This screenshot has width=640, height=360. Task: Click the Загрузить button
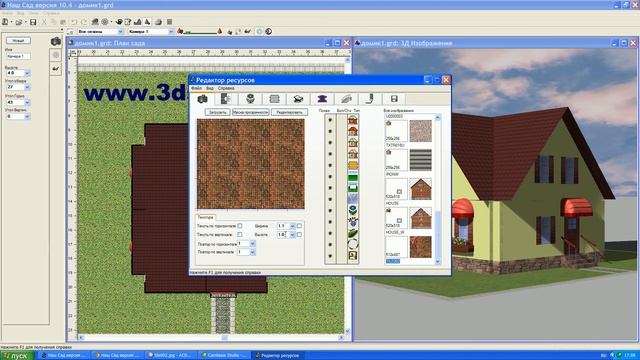point(217,112)
